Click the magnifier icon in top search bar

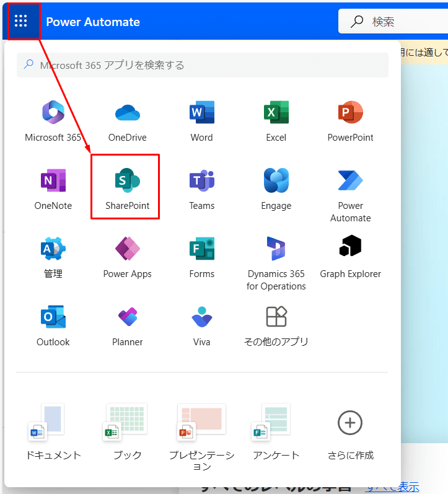(x=357, y=22)
